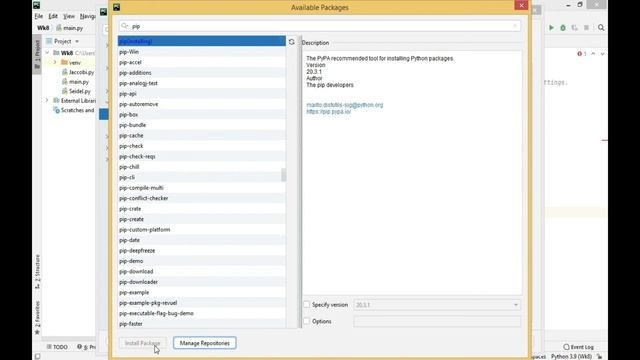Select Seidel.py in project tree
Viewport: 640px width, 360px height.
76,91
